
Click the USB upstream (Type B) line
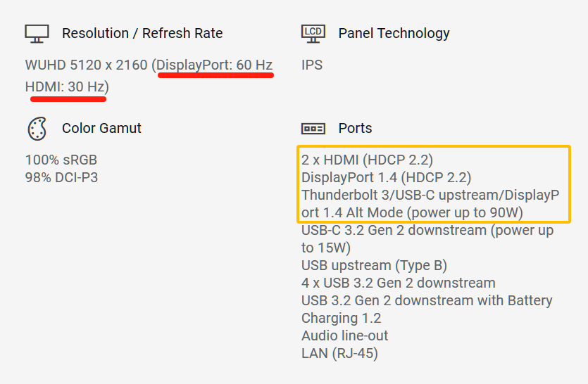pos(374,266)
